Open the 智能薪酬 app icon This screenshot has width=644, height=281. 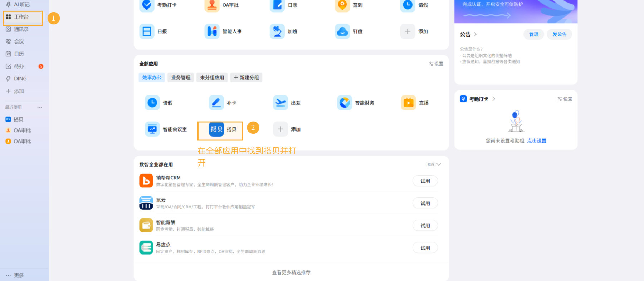146,226
